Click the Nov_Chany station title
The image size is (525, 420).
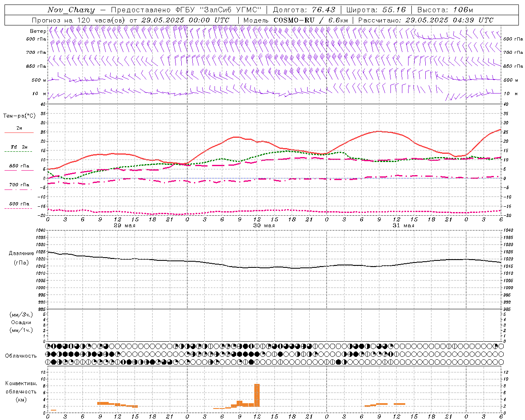coord(71,10)
